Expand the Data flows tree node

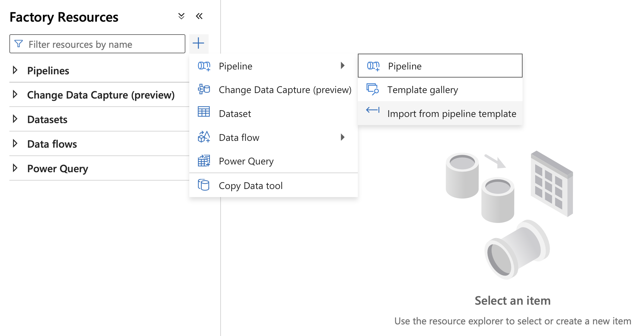[15, 143]
